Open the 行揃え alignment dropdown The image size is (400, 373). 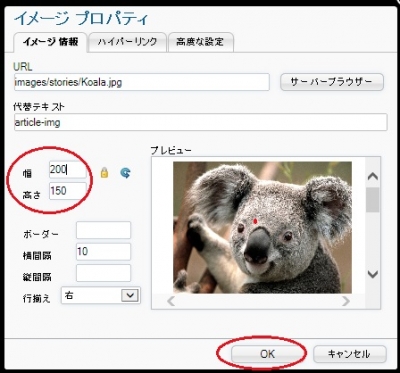point(101,295)
